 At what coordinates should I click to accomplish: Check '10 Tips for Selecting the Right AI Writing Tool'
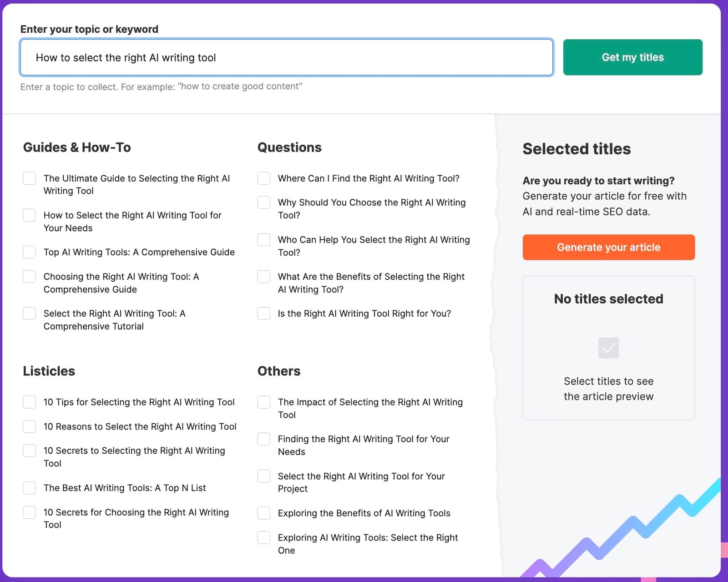click(x=29, y=402)
